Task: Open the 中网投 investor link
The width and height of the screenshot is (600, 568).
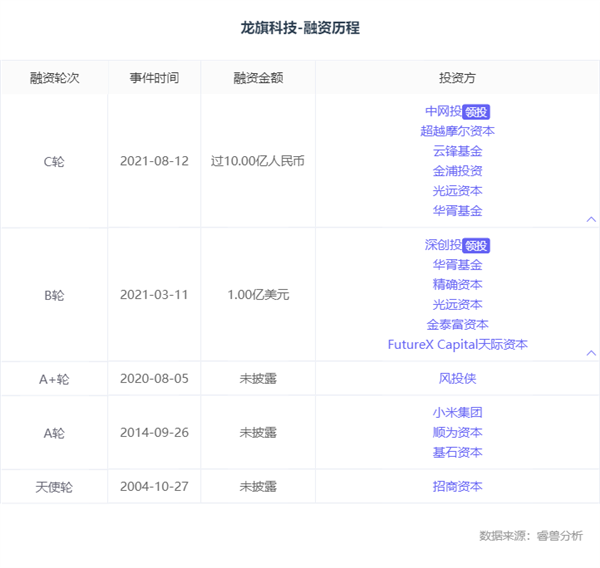Action: [443, 111]
